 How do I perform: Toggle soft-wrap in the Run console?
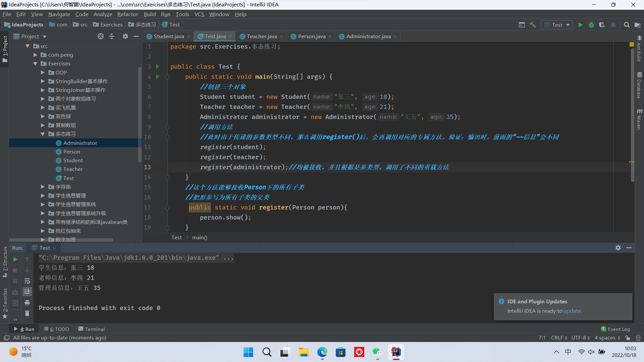tap(27, 281)
